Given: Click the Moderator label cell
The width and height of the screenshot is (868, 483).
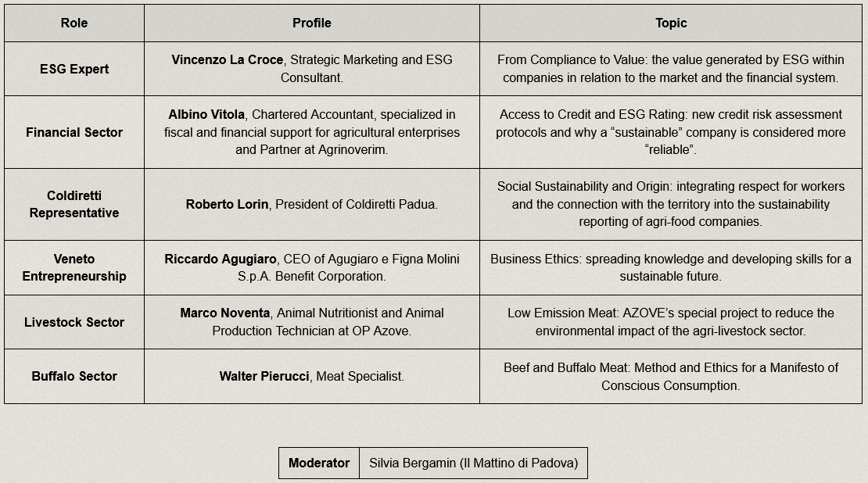Looking at the screenshot, I should (x=319, y=463).
